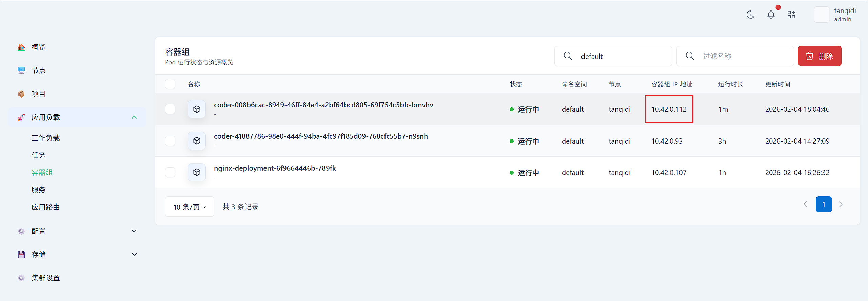Click the cube icon for coder-008b6cac pod

click(x=197, y=109)
